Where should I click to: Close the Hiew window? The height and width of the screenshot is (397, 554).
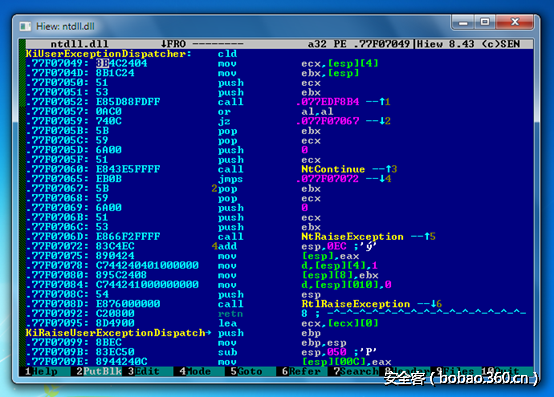514,22
